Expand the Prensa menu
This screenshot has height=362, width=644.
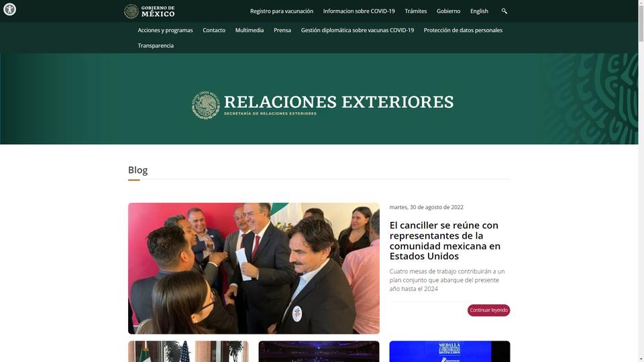282,30
